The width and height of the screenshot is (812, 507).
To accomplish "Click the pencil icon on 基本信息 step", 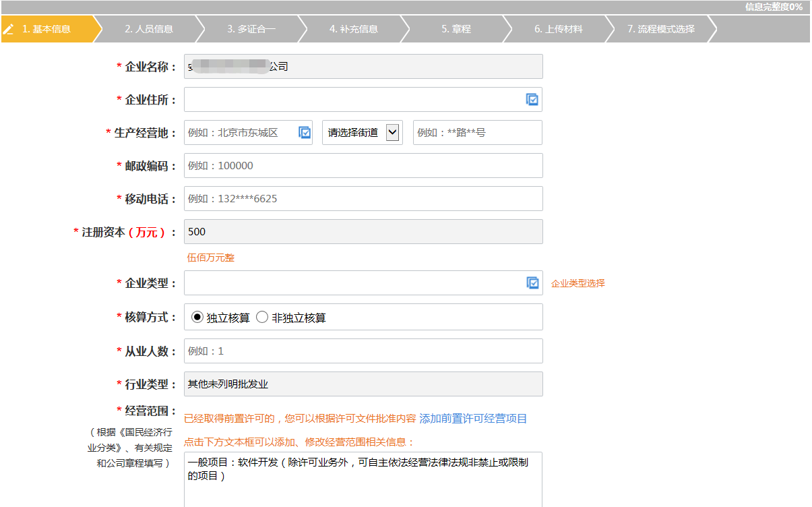I will (x=9, y=28).
